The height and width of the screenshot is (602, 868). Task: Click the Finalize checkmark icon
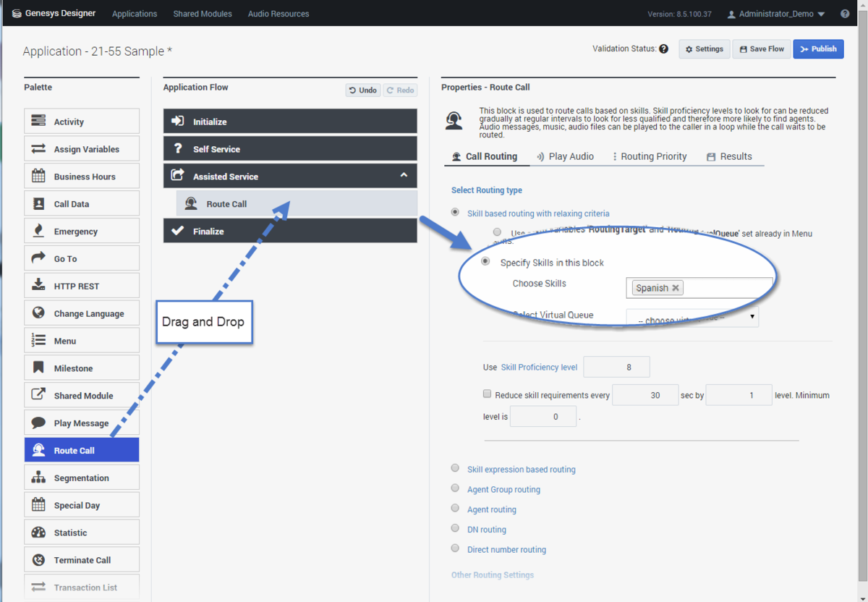click(177, 231)
